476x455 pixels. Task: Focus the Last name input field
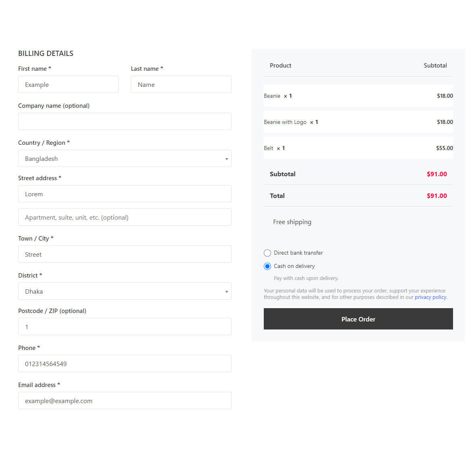pyautogui.click(x=181, y=84)
